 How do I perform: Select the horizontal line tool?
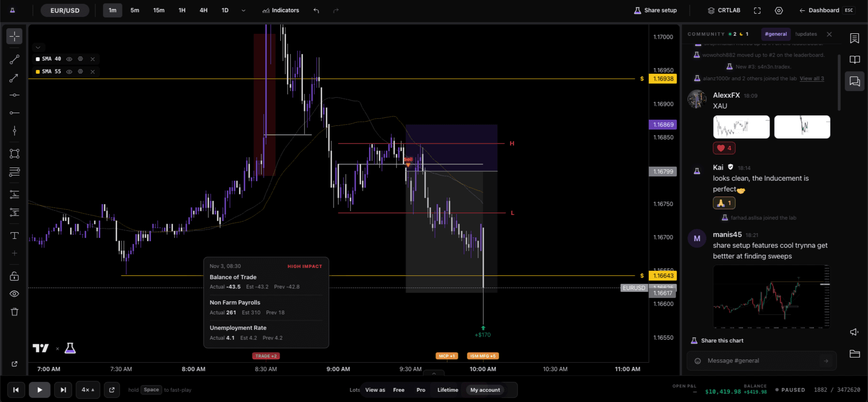(x=15, y=95)
